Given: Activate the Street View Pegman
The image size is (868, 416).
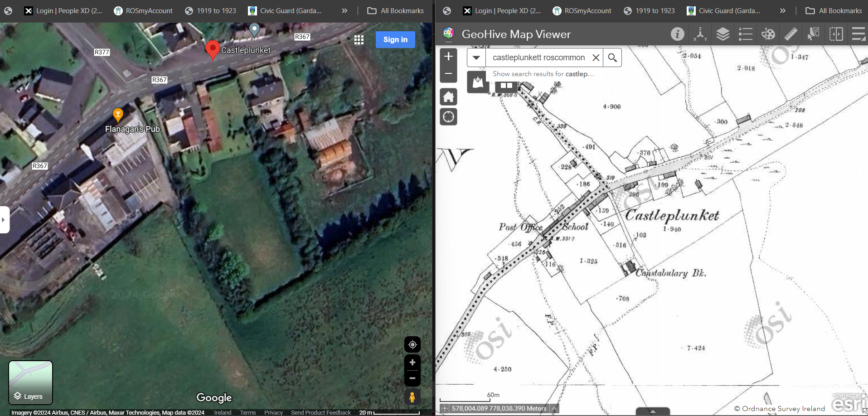Looking at the screenshot, I should [x=412, y=397].
